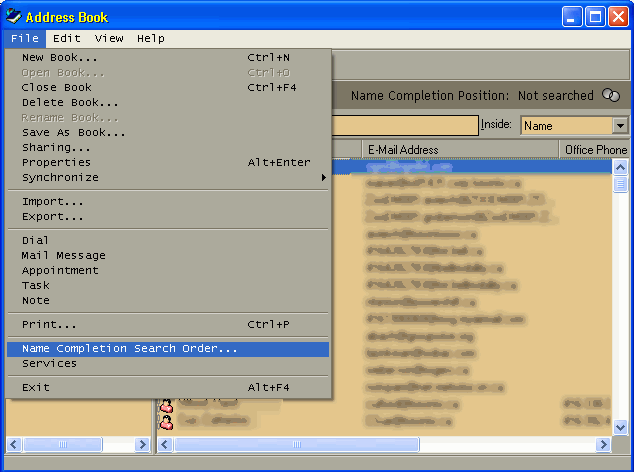The height and width of the screenshot is (472, 634).
Task: Minimize the Address Book window
Action: tap(572, 17)
